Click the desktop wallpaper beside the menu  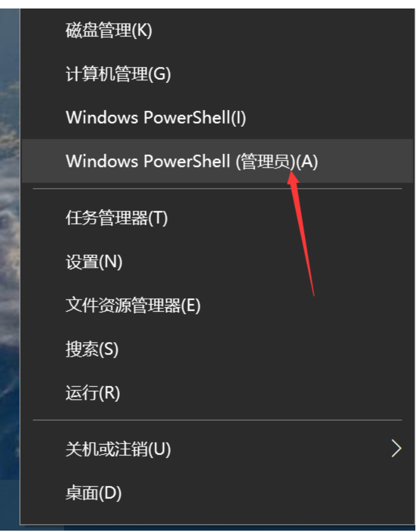[9, 238]
